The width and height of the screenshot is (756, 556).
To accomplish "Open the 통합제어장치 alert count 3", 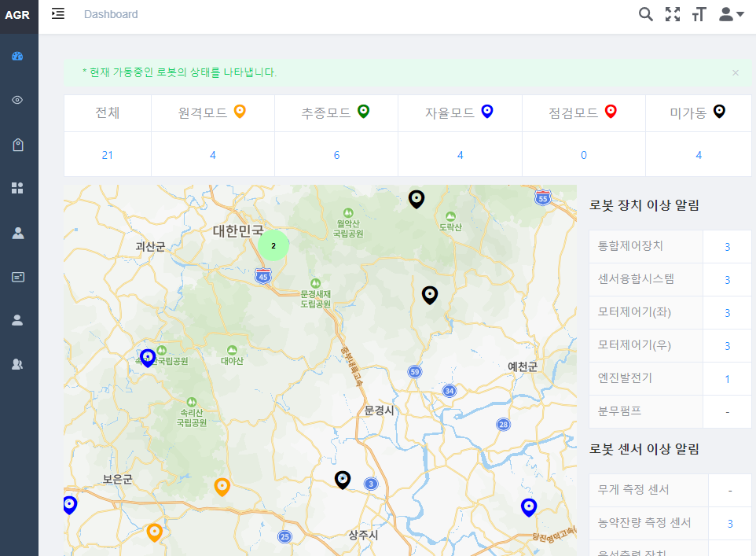I will pos(727,247).
